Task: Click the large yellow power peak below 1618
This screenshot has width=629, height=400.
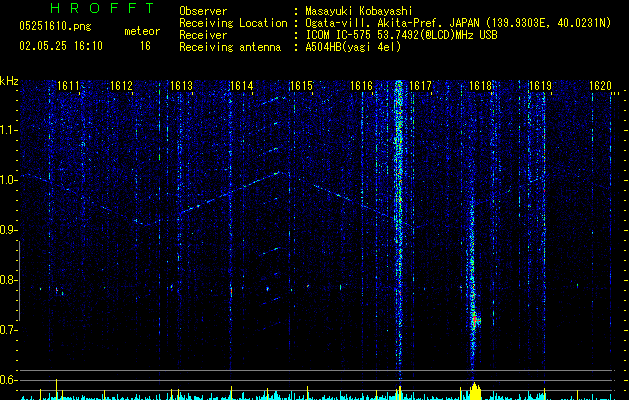Action: (475, 391)
